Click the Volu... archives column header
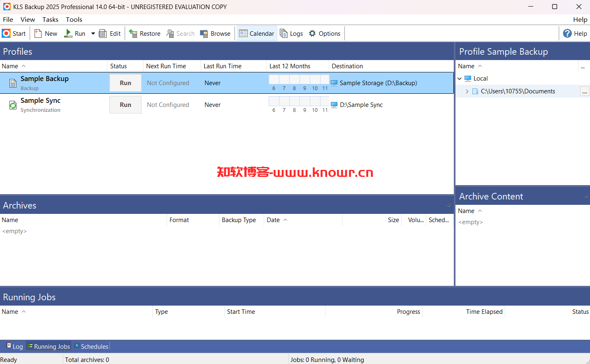Screen dimensions: 590x364 [414, 220]
